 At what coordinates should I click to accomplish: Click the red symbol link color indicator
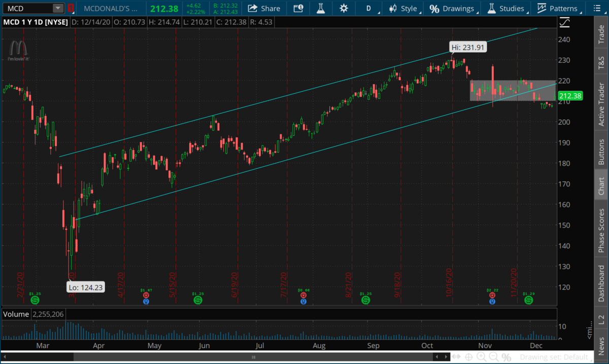(71, 9)
